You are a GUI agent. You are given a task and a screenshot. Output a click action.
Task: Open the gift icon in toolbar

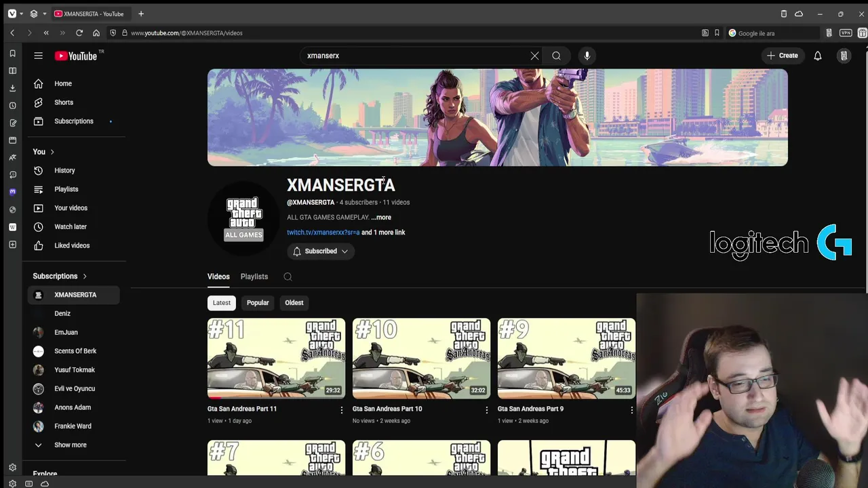click(863, 33)
